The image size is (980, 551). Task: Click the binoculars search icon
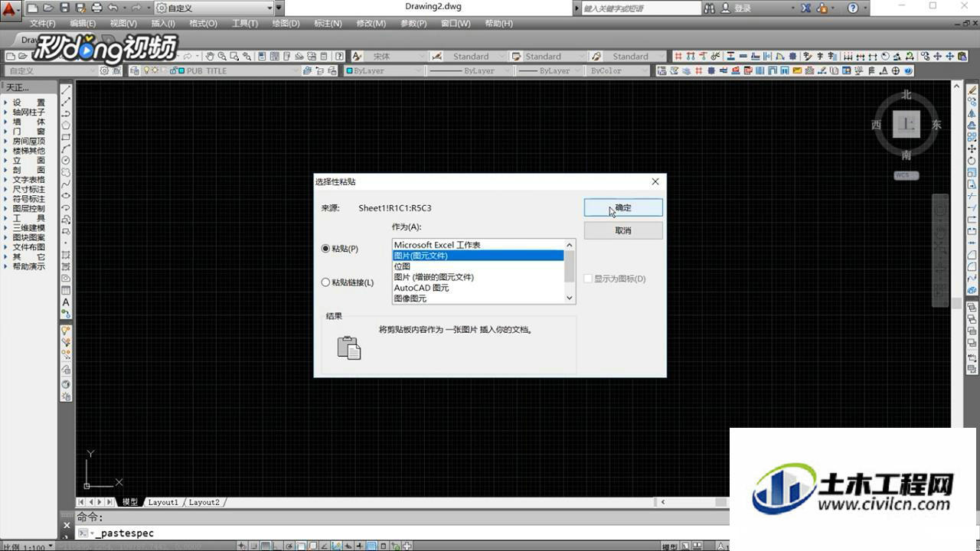(x=710, y=8)
